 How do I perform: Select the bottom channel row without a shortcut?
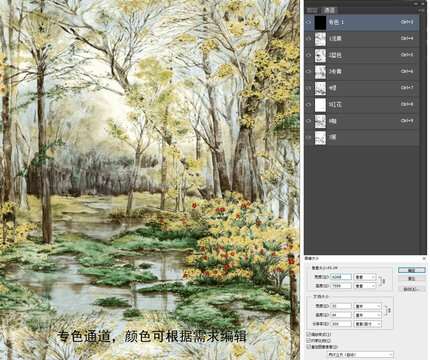tap(362, 137)
